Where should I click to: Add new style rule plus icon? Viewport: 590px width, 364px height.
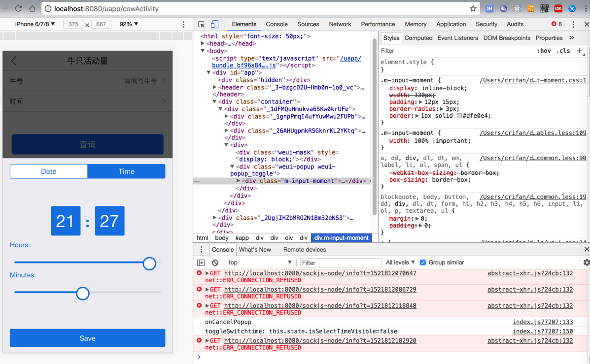[580, 51]
